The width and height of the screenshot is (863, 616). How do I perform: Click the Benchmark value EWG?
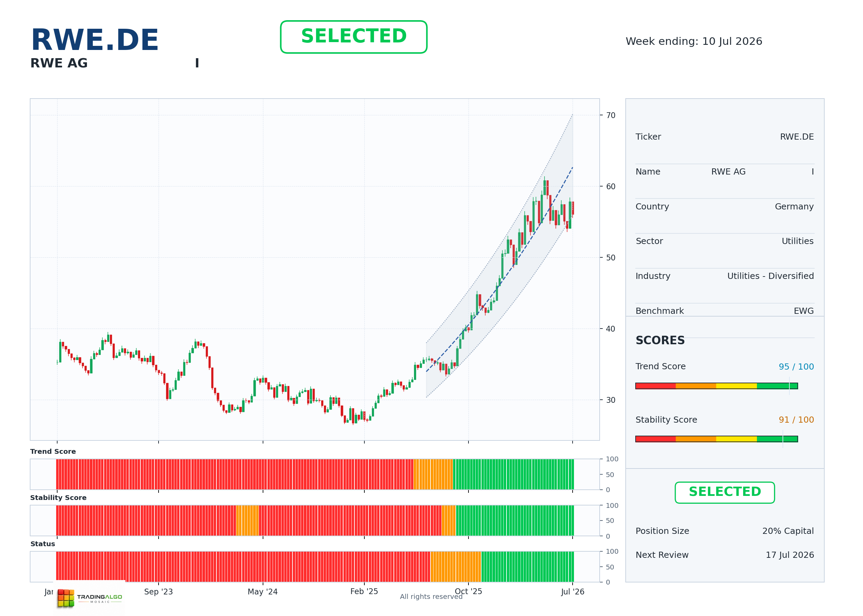803,311
